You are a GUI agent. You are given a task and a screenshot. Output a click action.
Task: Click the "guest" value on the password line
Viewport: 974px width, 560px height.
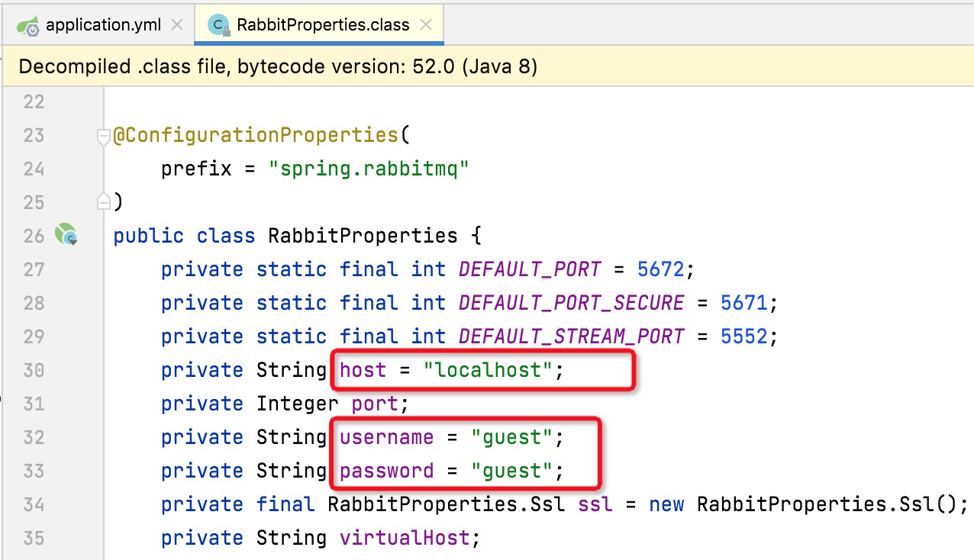[x=511, y=471]
